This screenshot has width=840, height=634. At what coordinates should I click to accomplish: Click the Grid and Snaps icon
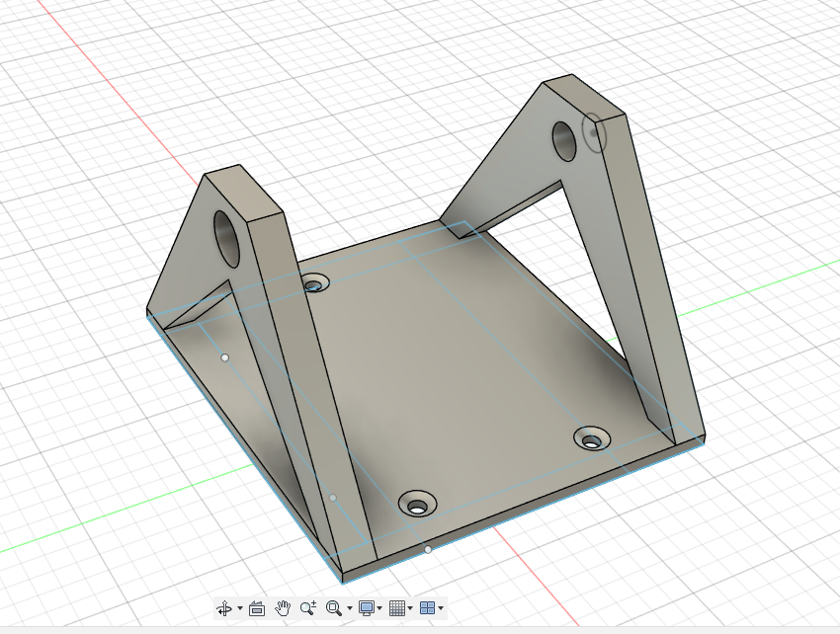397,608
